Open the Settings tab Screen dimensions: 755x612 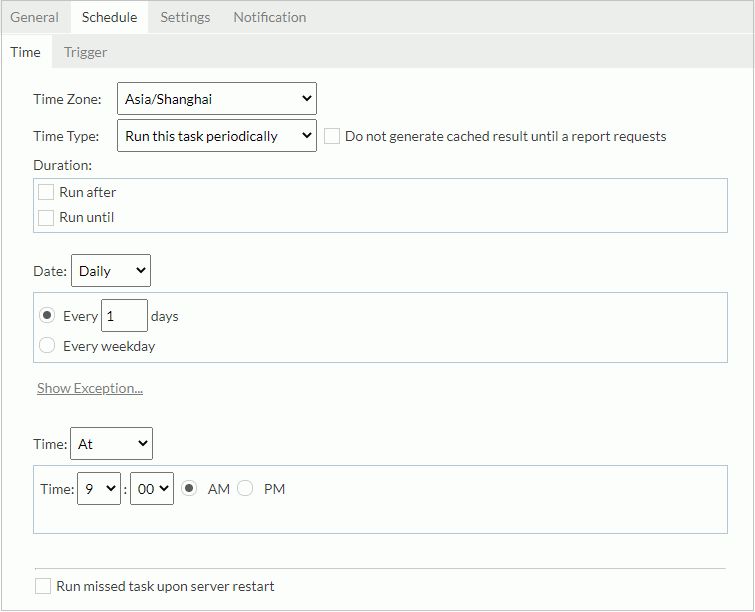185,17
